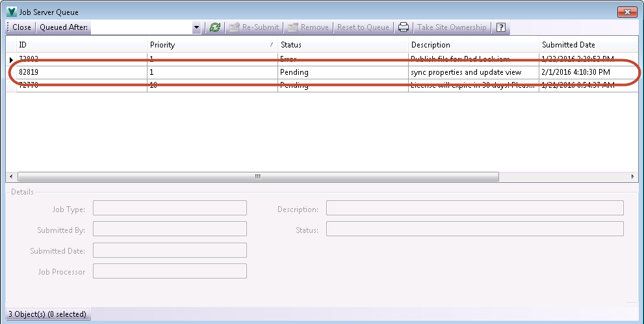Close the Job Server Queue window
This screenshot has height=324, width=644.
627,12
